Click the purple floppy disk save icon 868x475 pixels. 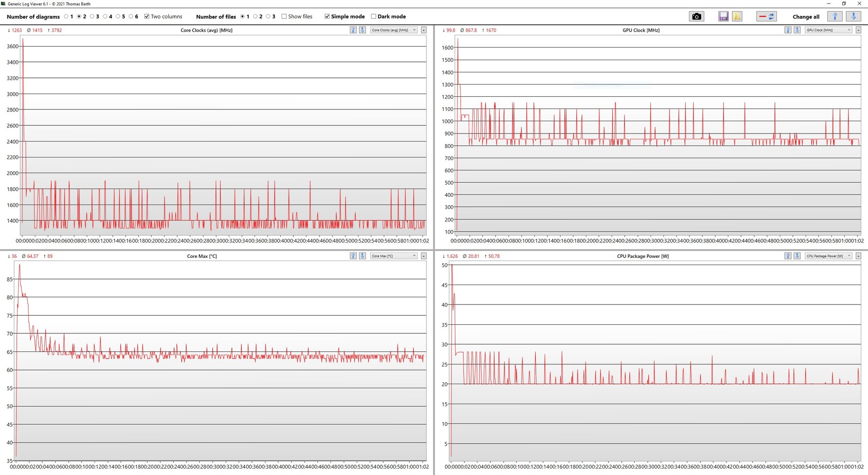pyautogui.click(x=723, y=17)
